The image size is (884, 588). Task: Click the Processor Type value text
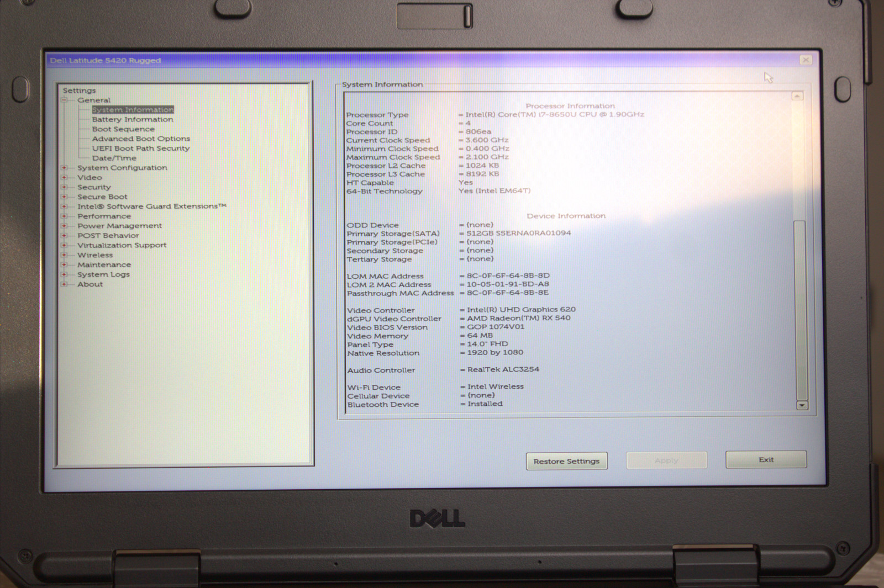[x=555, y=114]
